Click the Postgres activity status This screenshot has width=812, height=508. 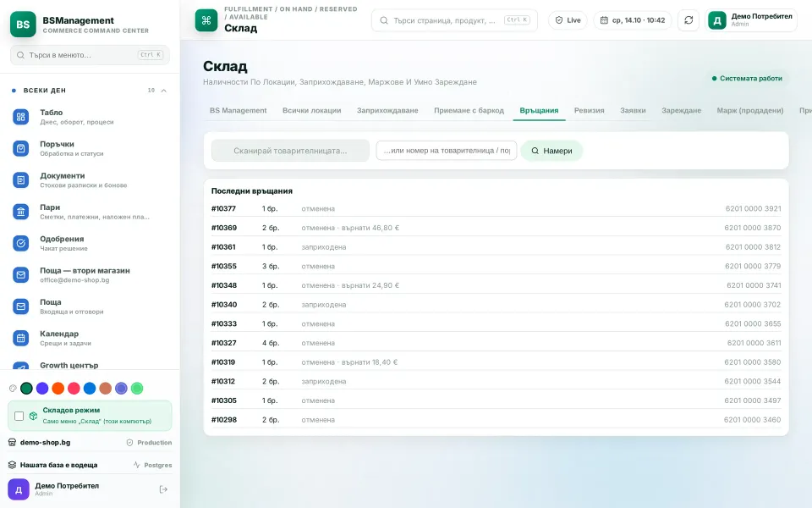click(152, 465)
